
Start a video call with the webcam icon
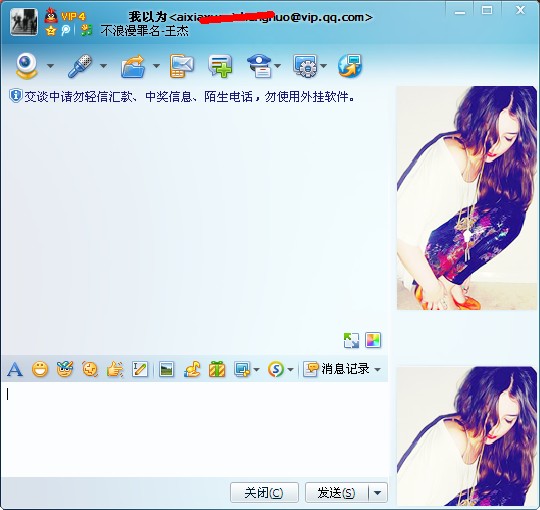coord(27,65)
